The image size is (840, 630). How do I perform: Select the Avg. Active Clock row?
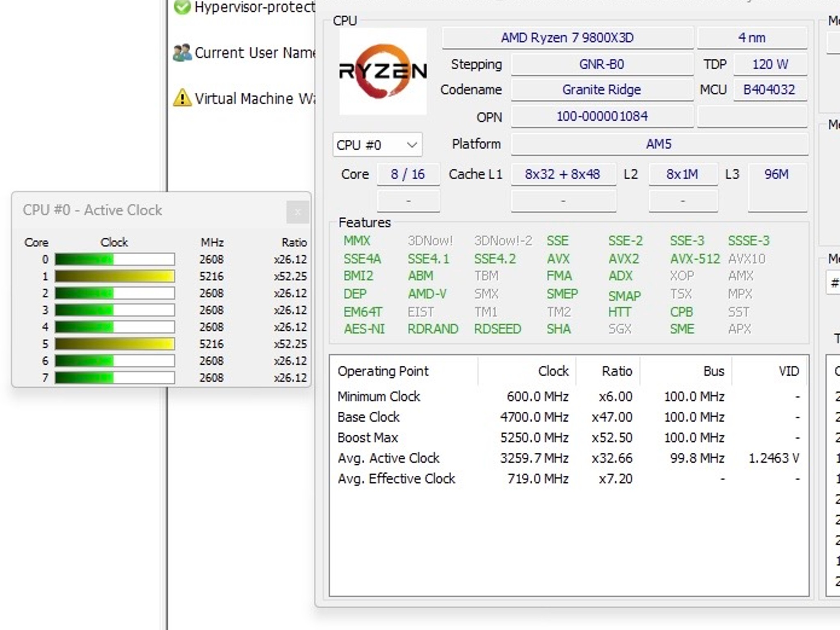tap(568, 458)
